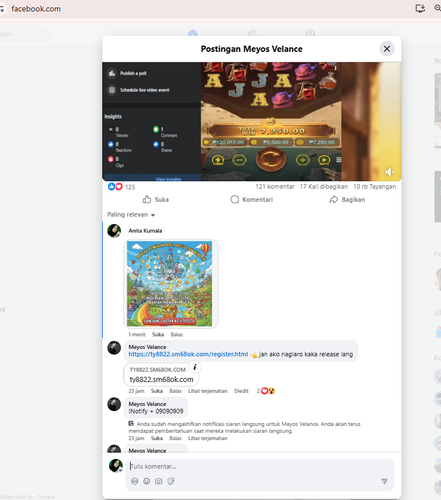
Task: Open the Paling relevan sort dropdown
Action: pyautogui.click(x=131, y=215)
